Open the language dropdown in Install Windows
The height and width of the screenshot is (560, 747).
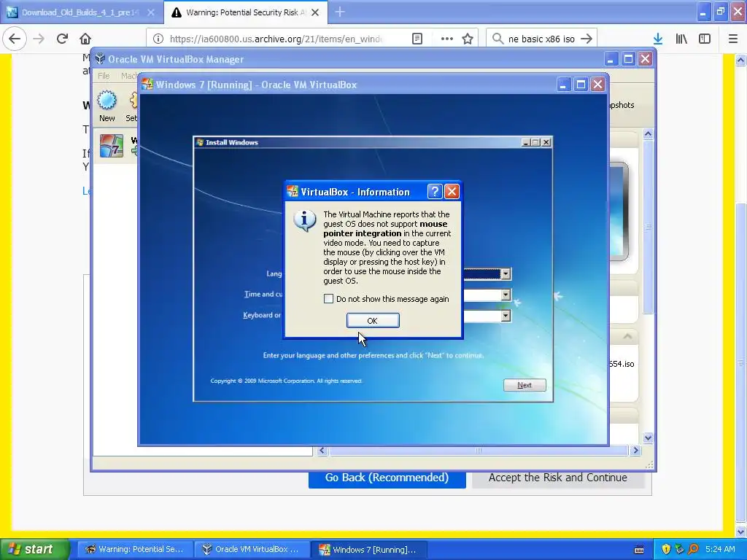coord(506,274)
